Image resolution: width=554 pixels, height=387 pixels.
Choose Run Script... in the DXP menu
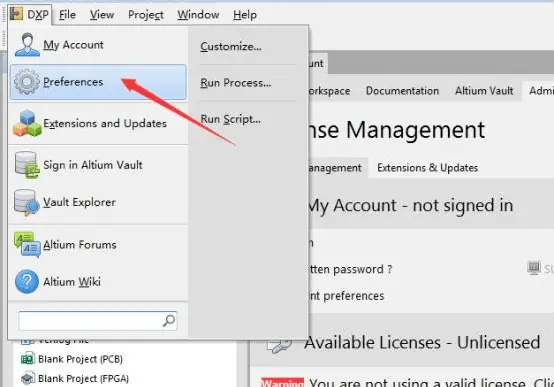pyautogui.click(x=230, y=119)
